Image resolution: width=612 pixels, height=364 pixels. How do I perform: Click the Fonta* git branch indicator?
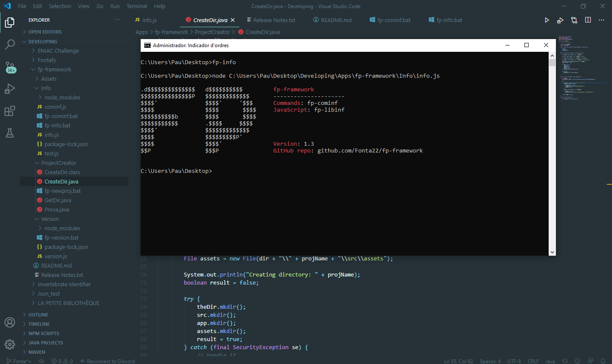[x=19, y=361]
